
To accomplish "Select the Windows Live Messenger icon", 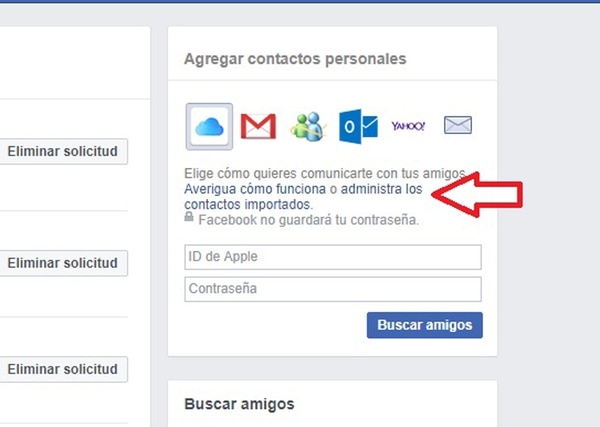I will click(x=308, y=127).
